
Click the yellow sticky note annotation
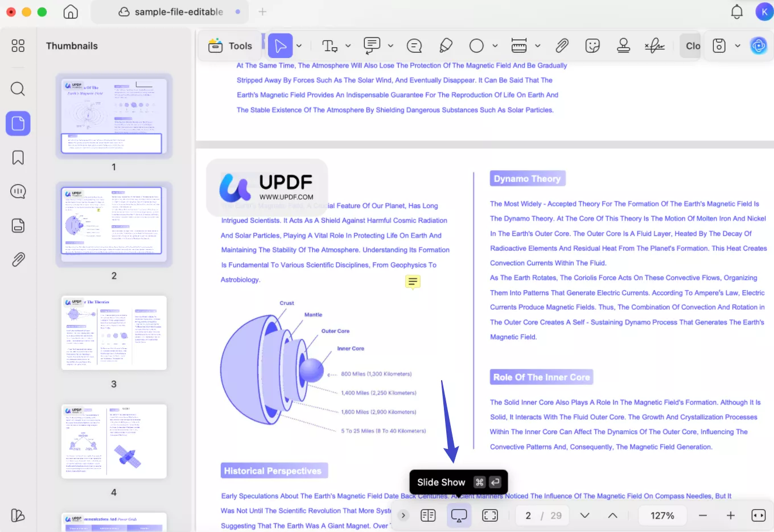[x=412, y=282]
